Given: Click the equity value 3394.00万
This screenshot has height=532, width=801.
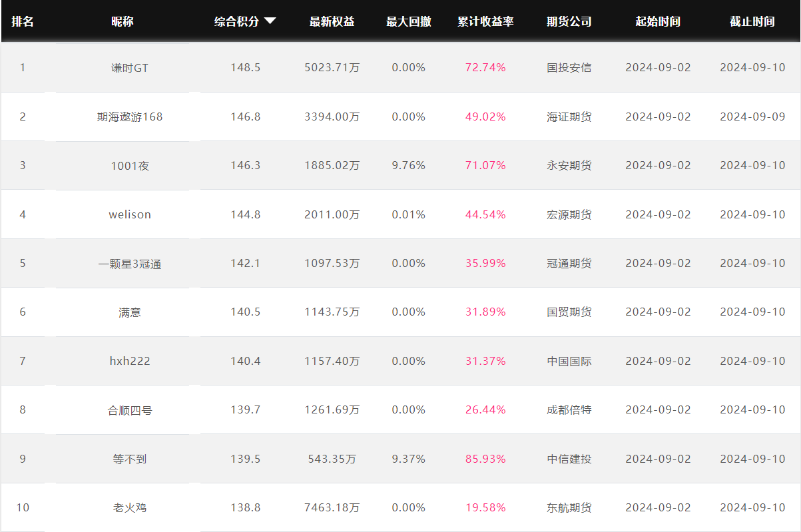Looking at the screenshot, I should (x=332, y=117).
